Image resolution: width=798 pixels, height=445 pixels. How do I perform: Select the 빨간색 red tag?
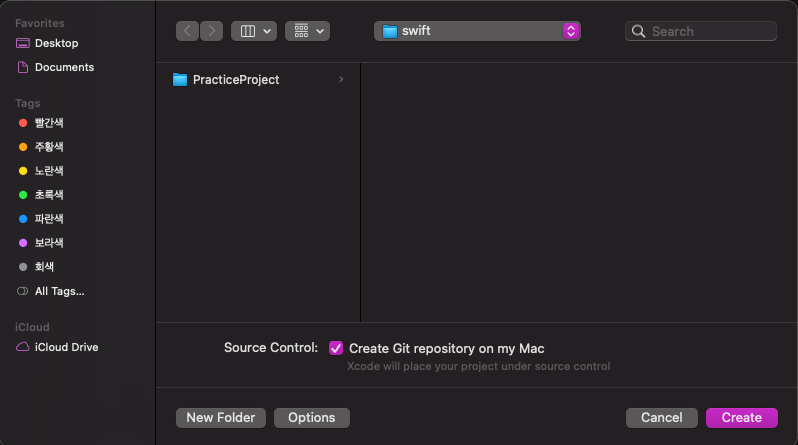click(x=49, y=123)
